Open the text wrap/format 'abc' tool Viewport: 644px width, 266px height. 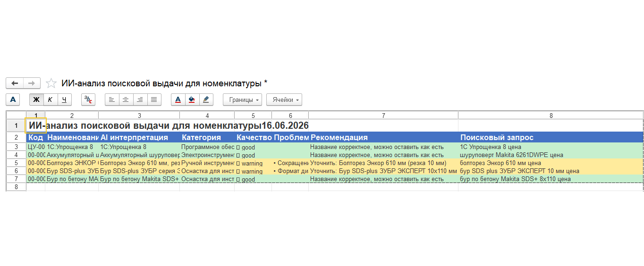(88, 100)
